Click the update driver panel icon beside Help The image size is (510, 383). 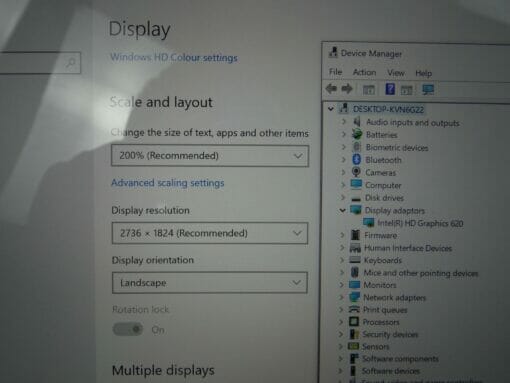[406, 90]
